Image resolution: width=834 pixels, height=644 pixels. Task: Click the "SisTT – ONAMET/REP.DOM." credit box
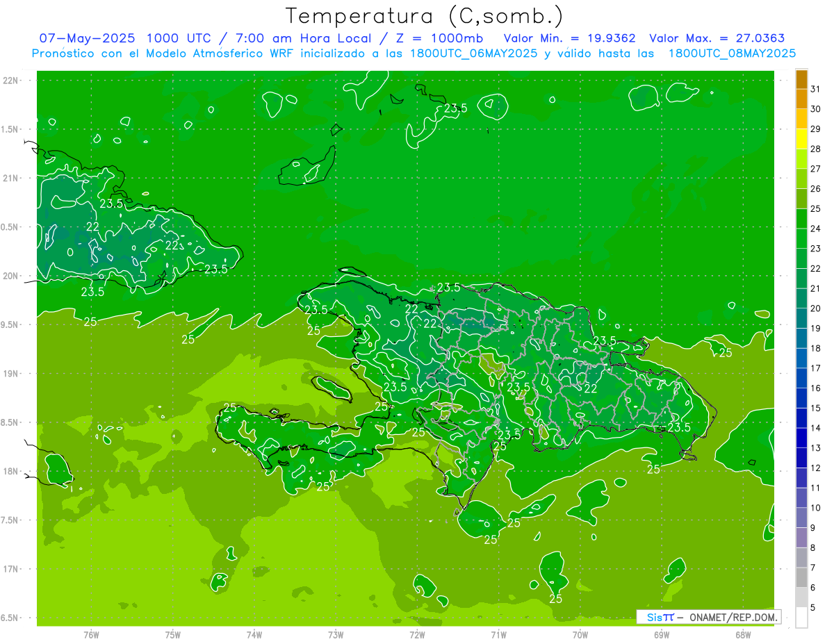coord(708,617)
